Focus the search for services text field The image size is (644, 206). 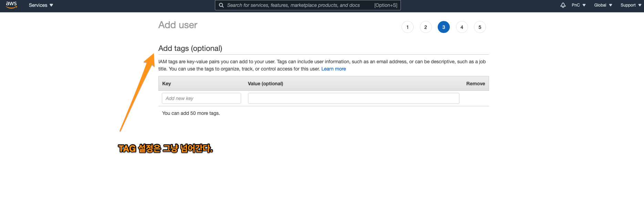click(x=296, y=5)
